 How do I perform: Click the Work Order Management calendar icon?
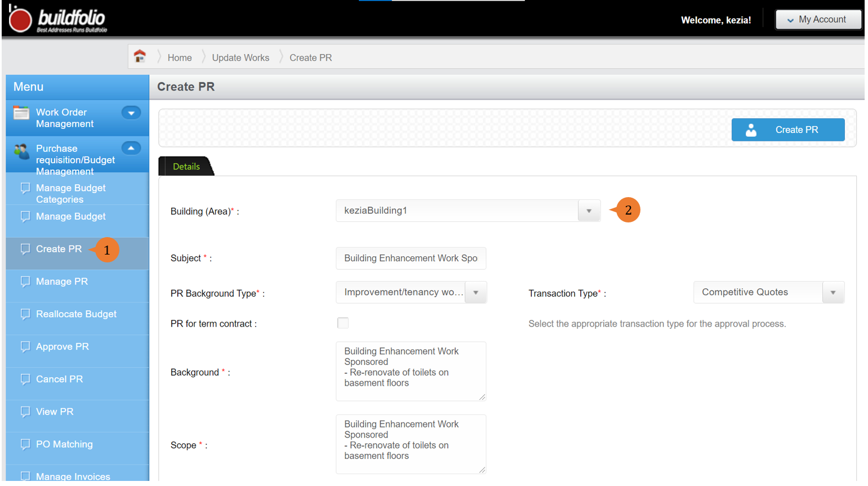pos(21,113)
